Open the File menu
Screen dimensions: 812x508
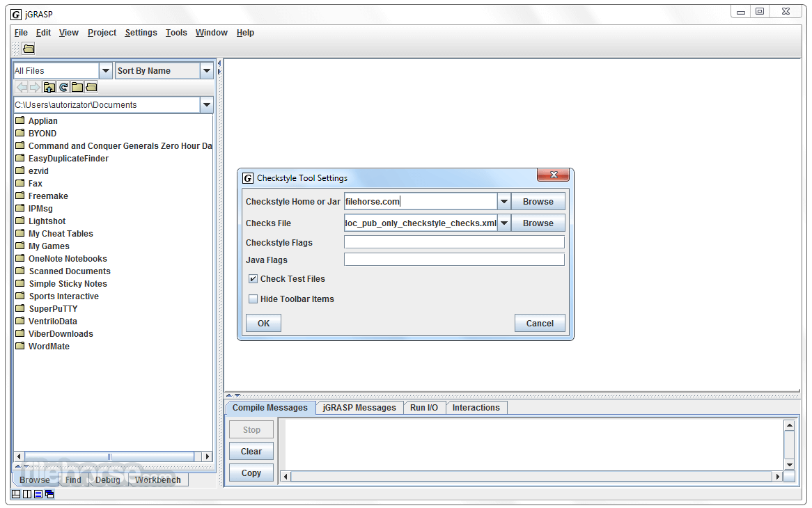point(21,33)
